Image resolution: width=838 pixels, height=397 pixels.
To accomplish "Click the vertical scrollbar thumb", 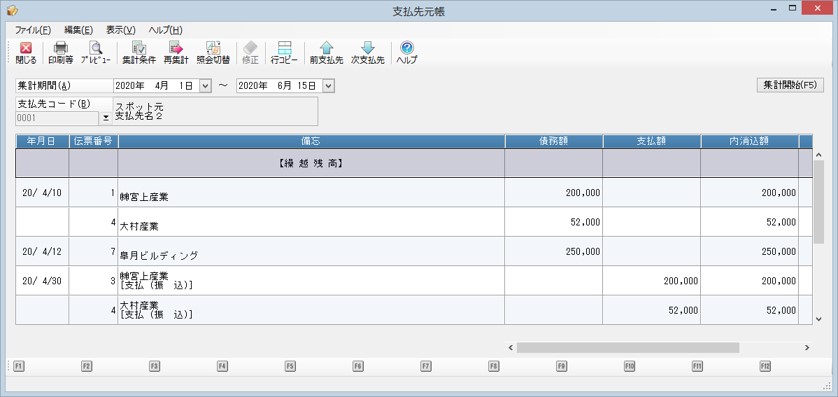I will 819,201.
